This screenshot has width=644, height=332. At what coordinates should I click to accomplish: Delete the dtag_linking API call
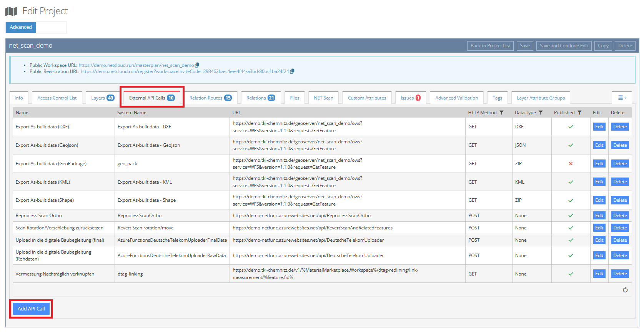tap(620, 274)
